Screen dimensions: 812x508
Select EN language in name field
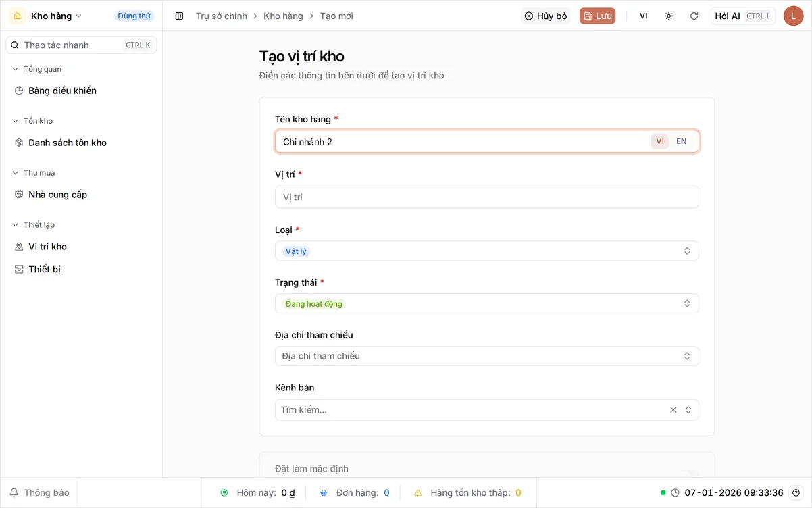click(682, 141)
